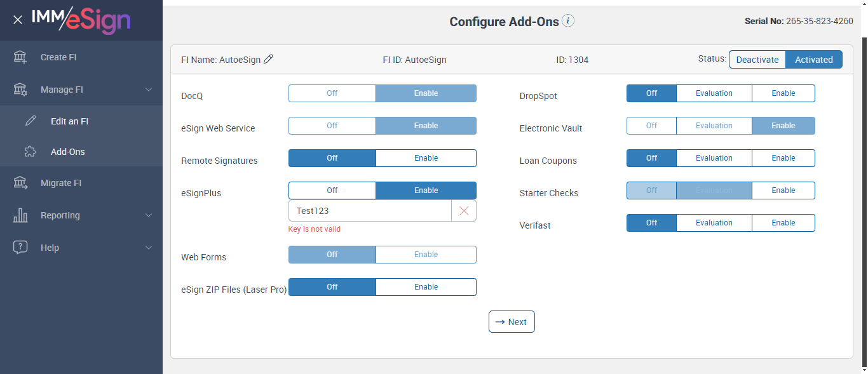This screenshot has width=868, height=374.
Task: Expand the Help menu chevron
Action: pyautogui.click(x=149, y=248)
